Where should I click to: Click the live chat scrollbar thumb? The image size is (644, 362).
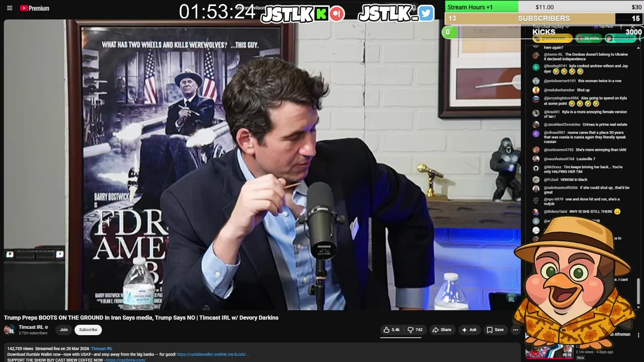(x=638, y=290)
